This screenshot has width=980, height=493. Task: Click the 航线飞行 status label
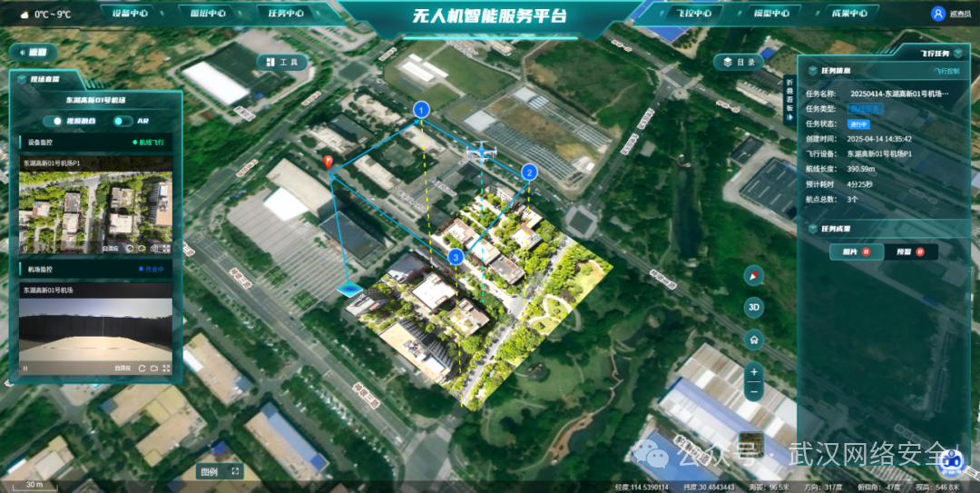coord(148,142)
